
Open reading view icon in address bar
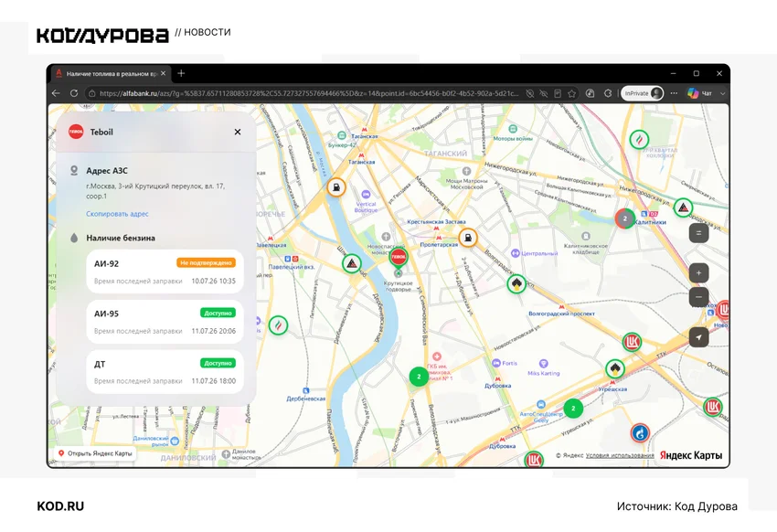coord(558,93)
